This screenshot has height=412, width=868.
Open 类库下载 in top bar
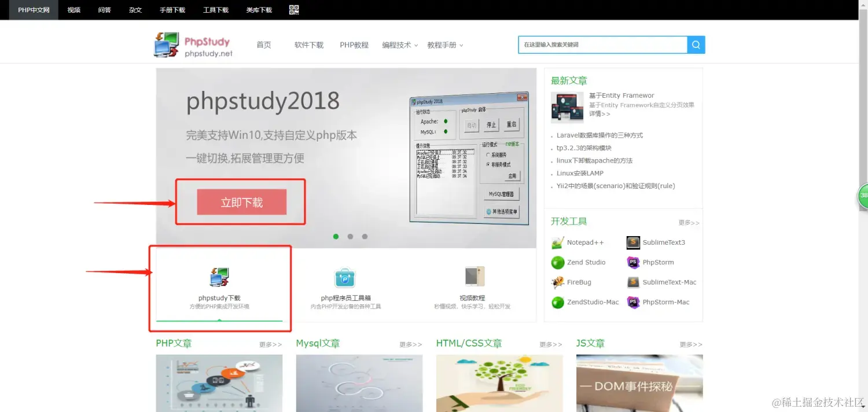point(259,10)
